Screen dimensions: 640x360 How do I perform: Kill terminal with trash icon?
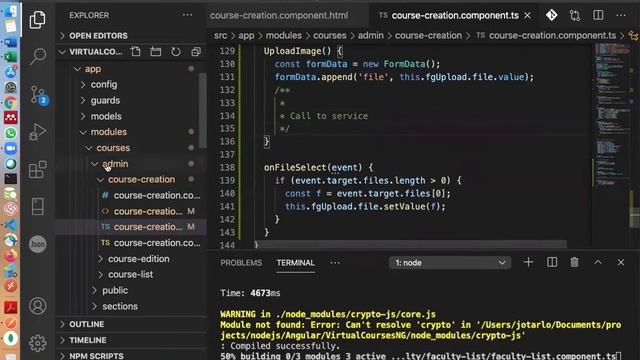(x=574, y=262)
